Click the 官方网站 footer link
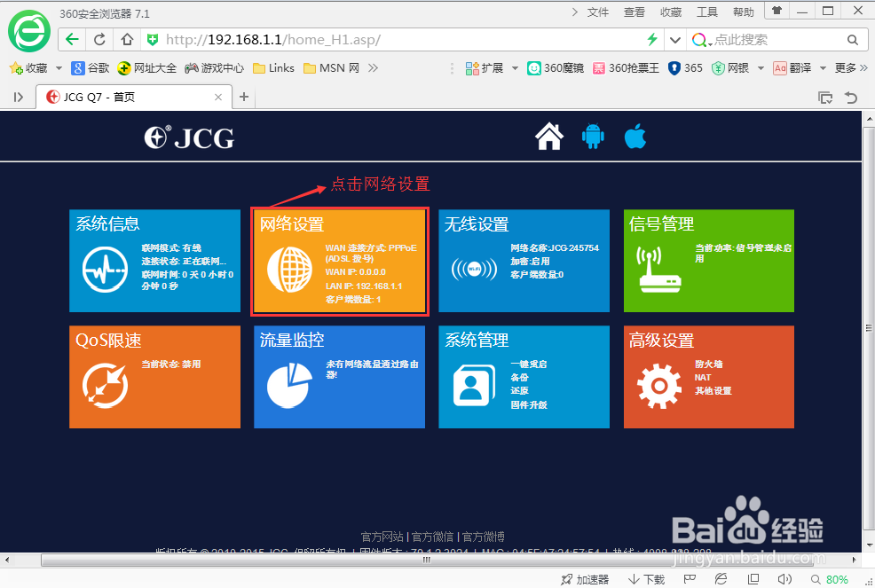Viewport: 875px width, 588px height. click(382, 537)
